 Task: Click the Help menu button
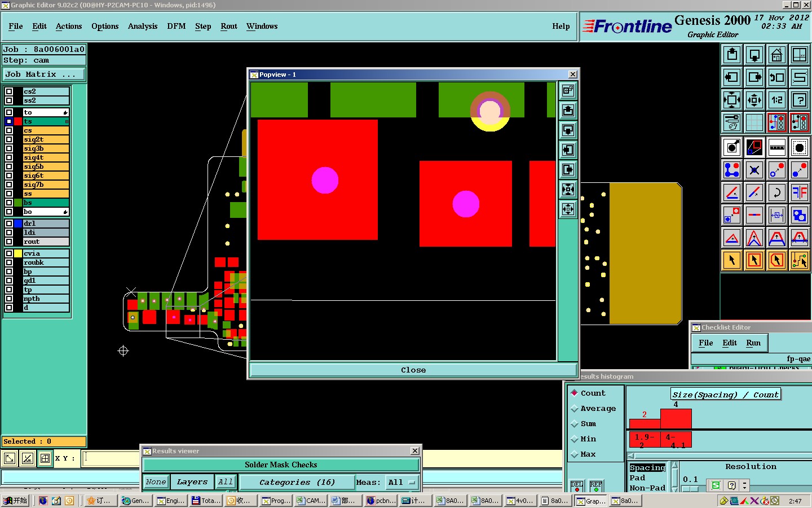pos(561,26)
